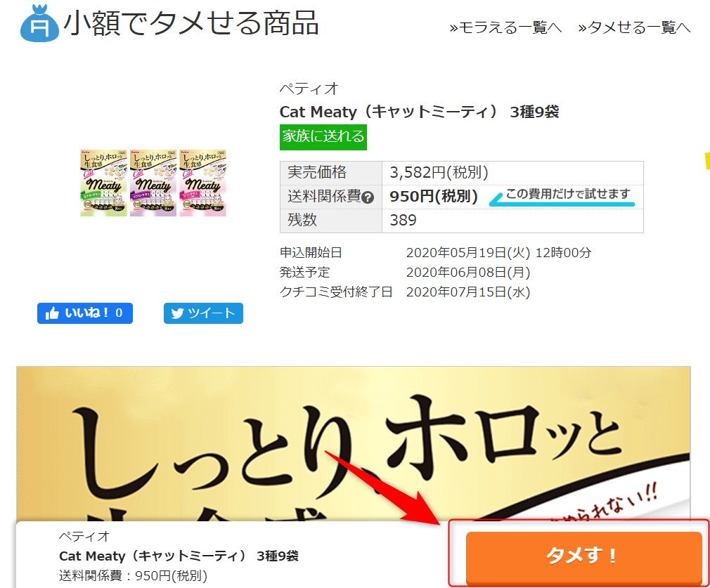Click the green 家族に送れる badge

click(x=323, y=137)
